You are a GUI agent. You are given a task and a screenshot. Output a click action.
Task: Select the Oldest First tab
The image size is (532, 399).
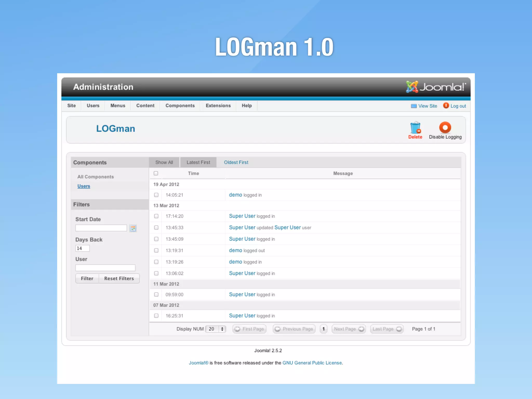click(x=236, y=162)
